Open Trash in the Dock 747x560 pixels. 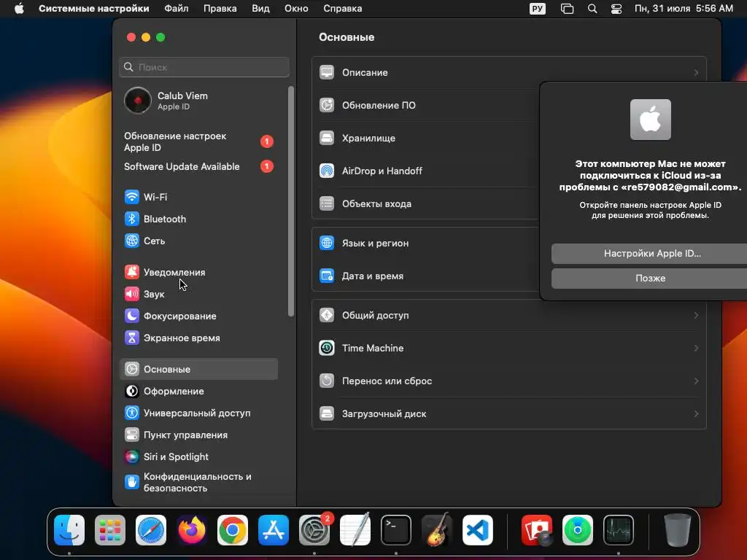[x=678, y=530]
